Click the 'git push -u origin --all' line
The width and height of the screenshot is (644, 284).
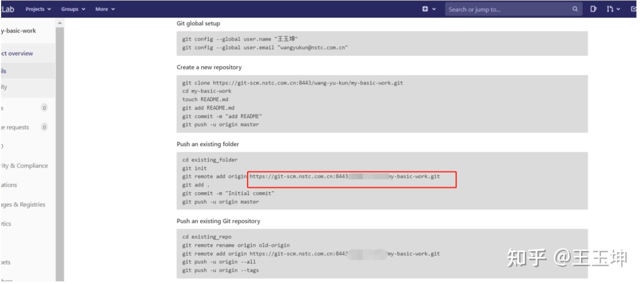coord(219,262)
